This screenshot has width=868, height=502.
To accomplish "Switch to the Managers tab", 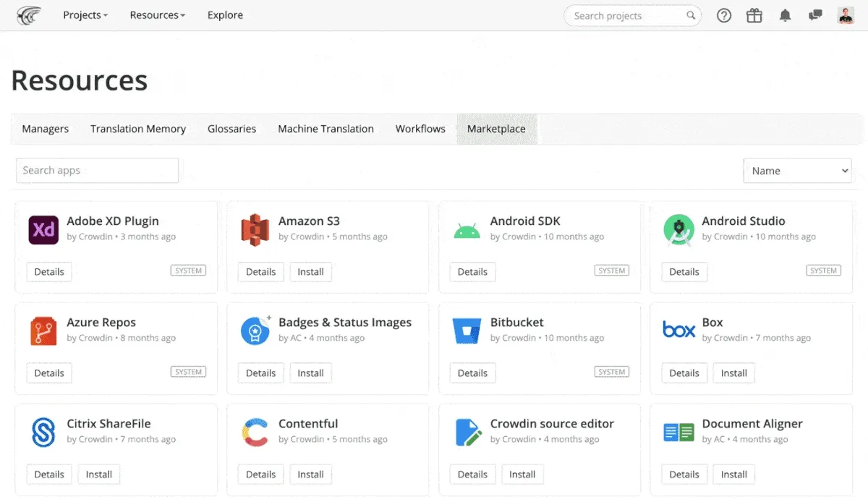I will click(x=45, y=129).
